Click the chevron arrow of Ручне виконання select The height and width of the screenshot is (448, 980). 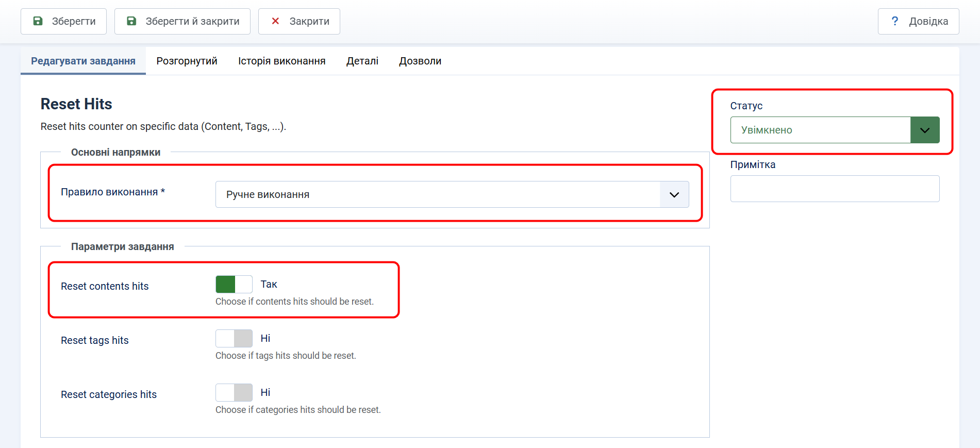click(x=674, y=194)
